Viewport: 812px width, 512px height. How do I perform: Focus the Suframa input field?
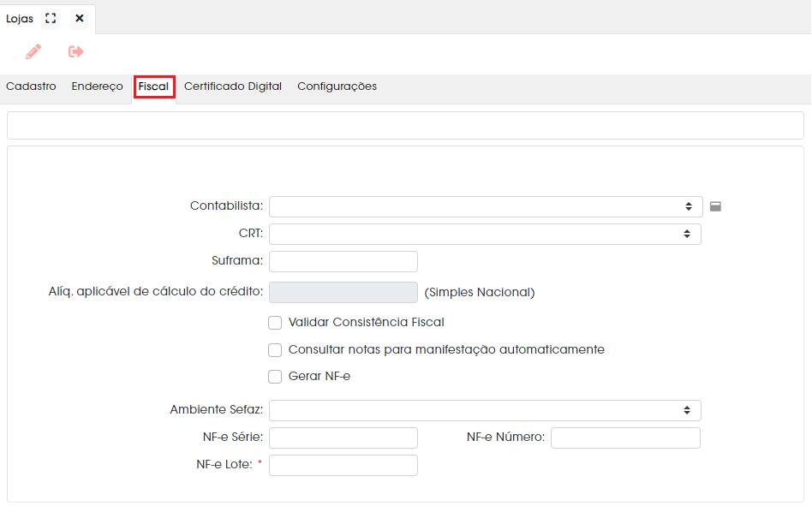343,261
